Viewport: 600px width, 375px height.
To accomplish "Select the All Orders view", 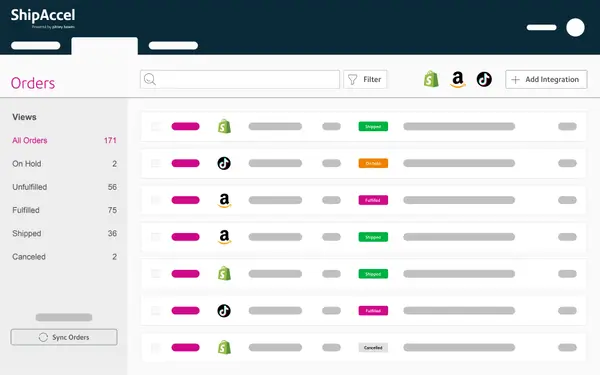I will pos(64,140).
